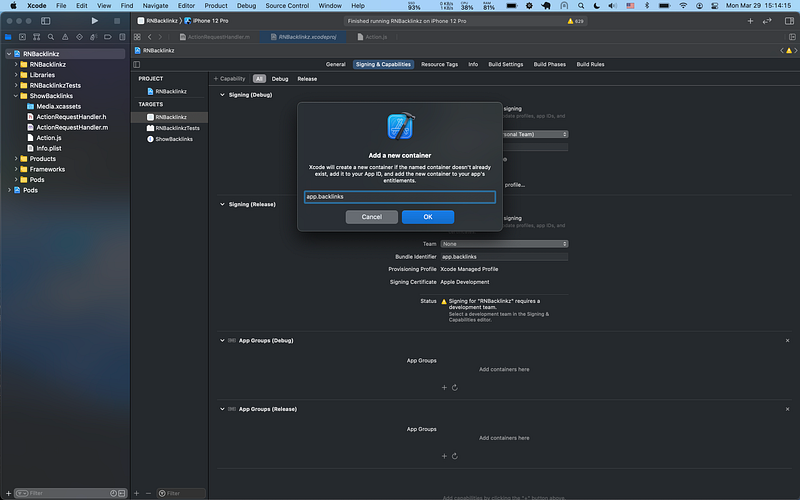The width and height of the screenshot is (800, 500).
Task: Refresh App Groups (Release) containers
Action: 455,455
